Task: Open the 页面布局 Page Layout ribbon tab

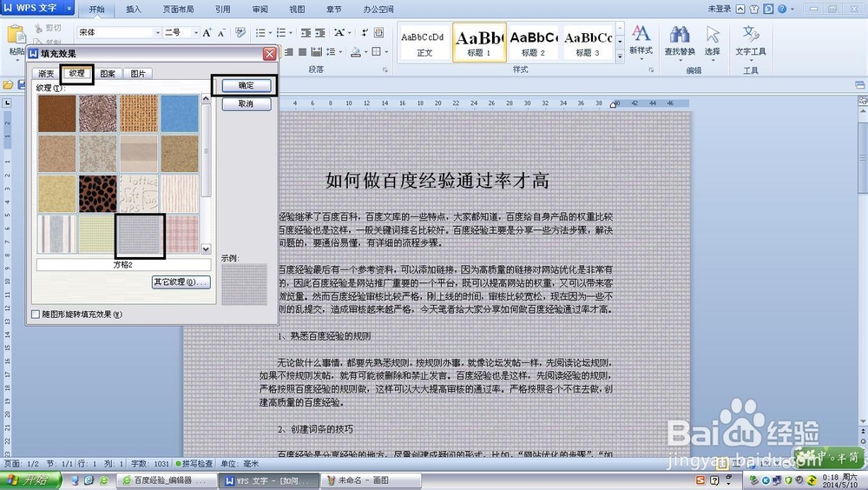Action: coord(178,9)
